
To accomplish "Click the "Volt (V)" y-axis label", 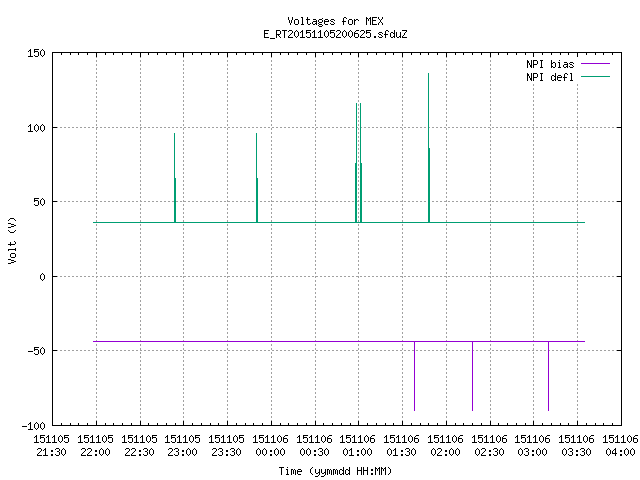I will tap(12, 240).
